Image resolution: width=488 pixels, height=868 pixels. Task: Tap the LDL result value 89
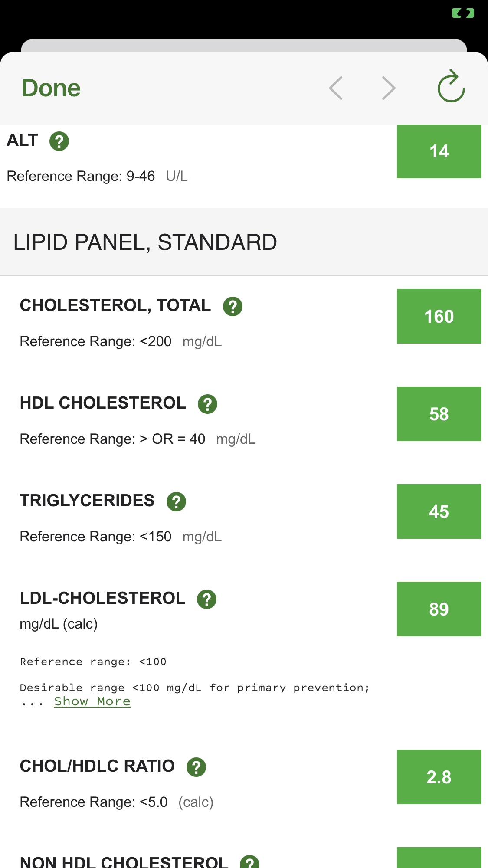(x=439, y=609)
